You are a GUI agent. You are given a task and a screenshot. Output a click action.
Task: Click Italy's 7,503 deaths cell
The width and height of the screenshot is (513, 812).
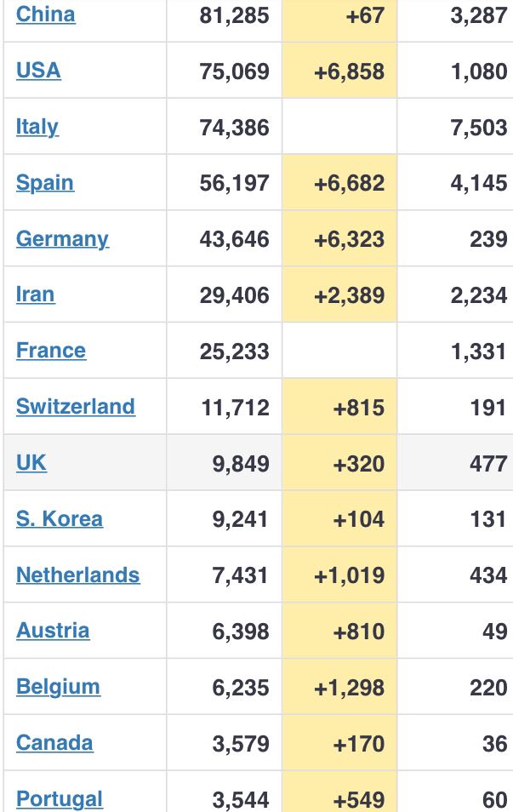click(480, 128)
